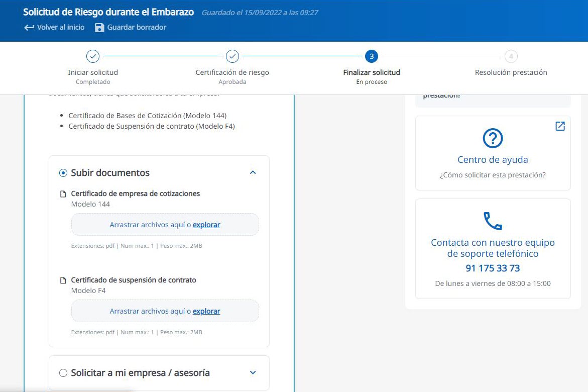
Task: Click document icon next to Certificado de suspensión
Action: coord(63,280)
